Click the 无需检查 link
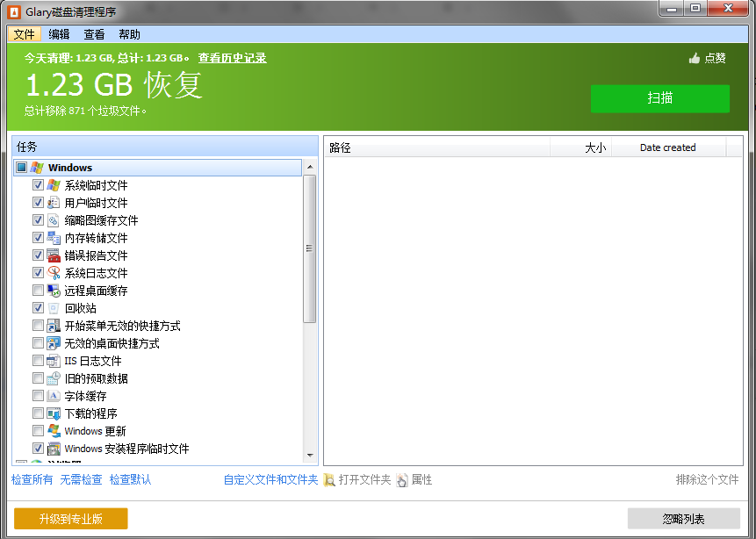 click(x=81, y=479)
